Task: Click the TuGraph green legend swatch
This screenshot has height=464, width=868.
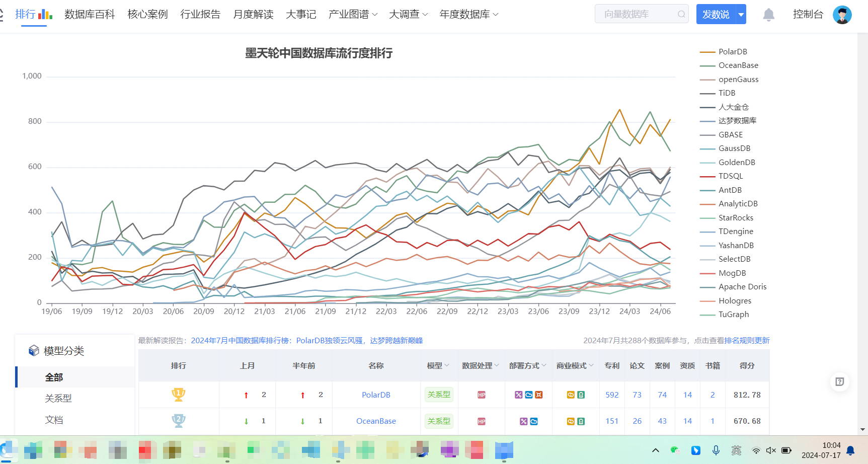Action: [707, 315]
